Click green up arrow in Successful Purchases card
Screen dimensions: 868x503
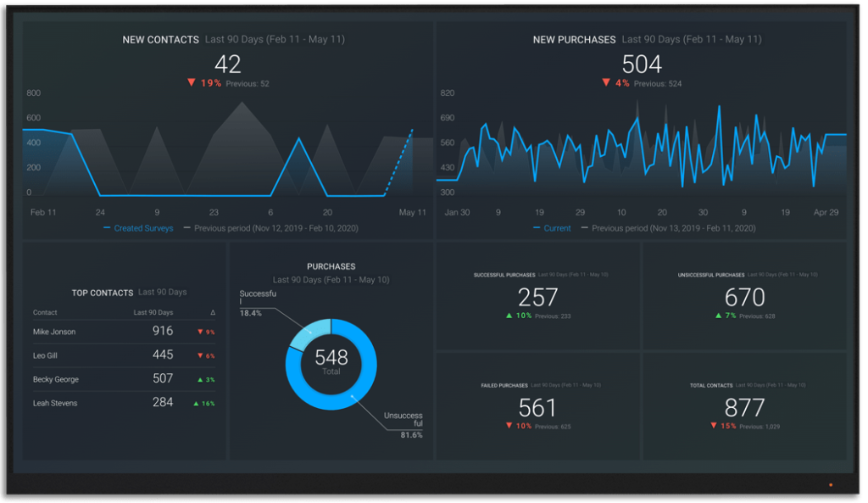(x=509, y=316)
